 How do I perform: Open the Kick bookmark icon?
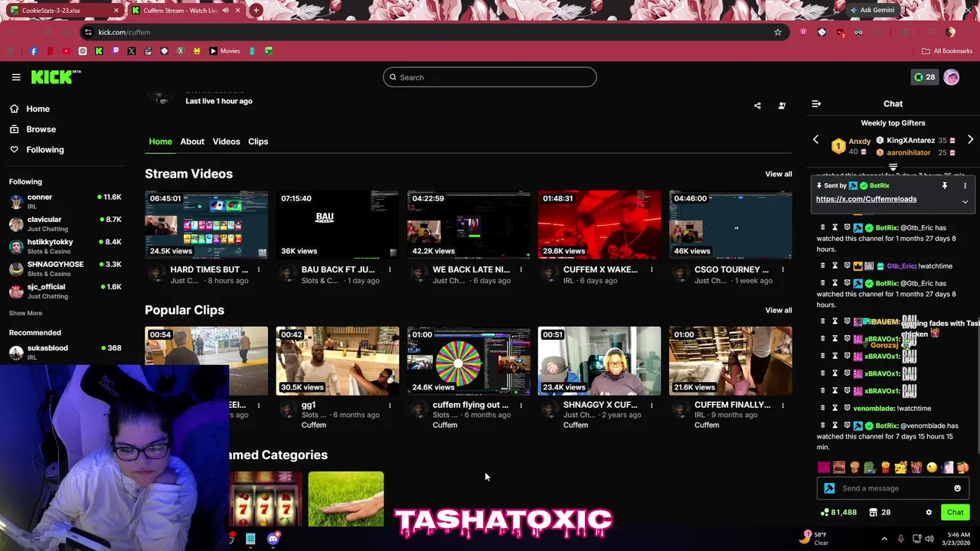99,51
